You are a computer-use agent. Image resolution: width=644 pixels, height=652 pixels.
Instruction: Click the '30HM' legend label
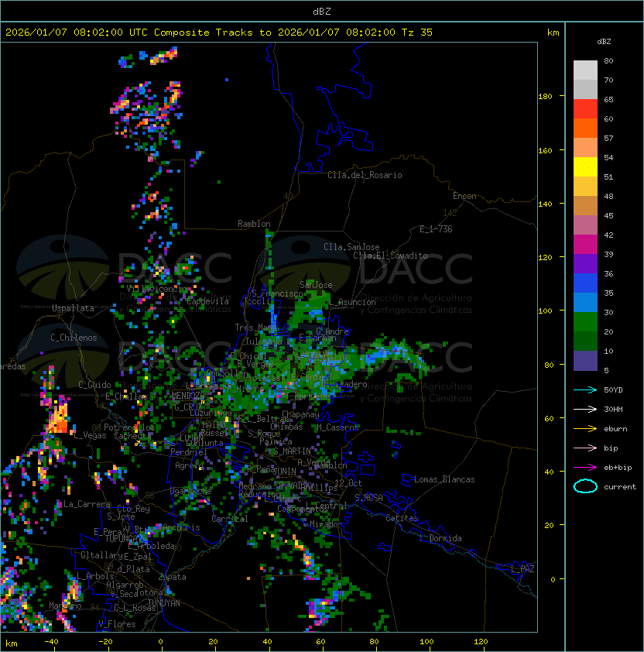pyautogui.click(x=613, y=410)
